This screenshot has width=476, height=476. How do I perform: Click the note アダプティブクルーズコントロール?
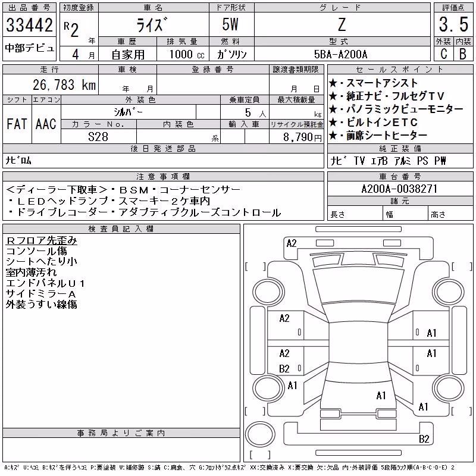pos(200,212)
